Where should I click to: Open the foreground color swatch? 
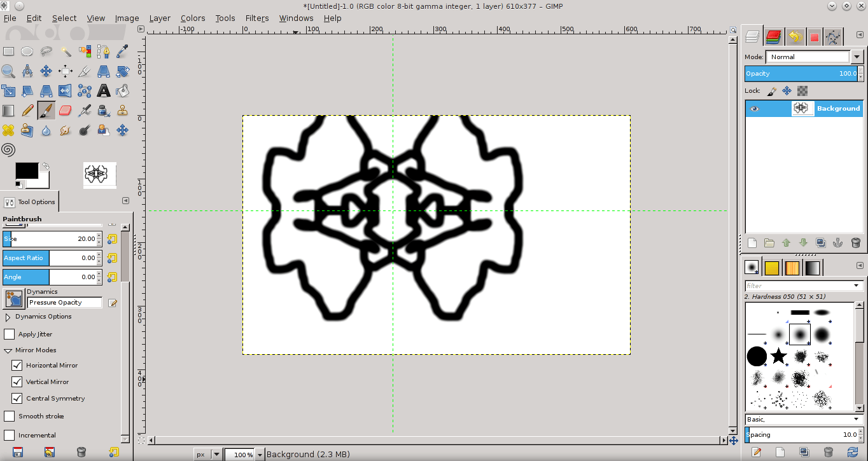pos(27,169)
